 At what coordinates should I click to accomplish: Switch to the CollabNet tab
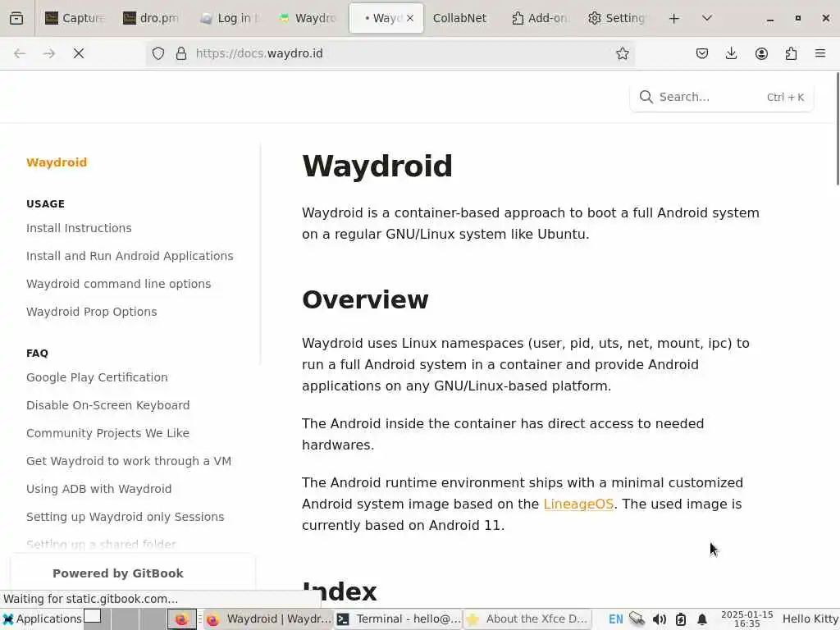(459, 18)
